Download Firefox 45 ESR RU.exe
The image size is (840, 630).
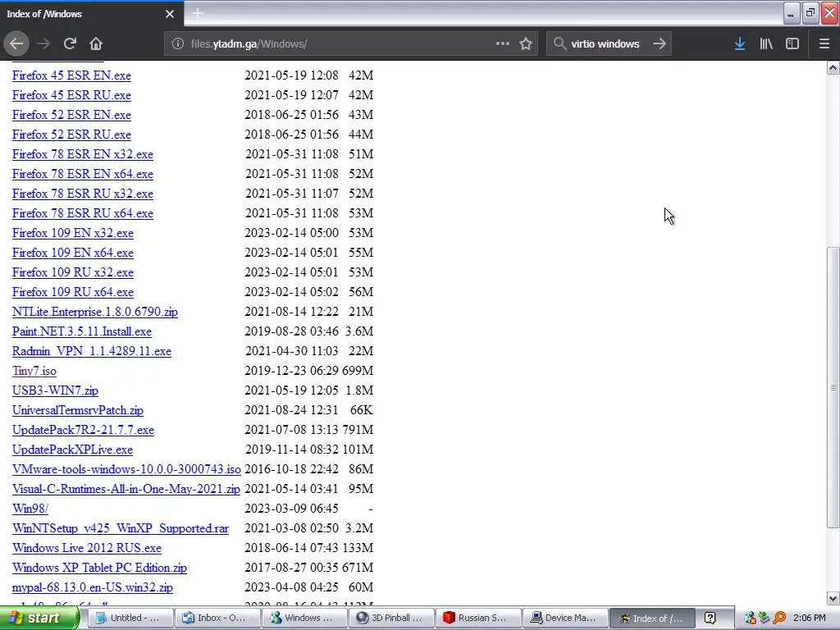71,95
